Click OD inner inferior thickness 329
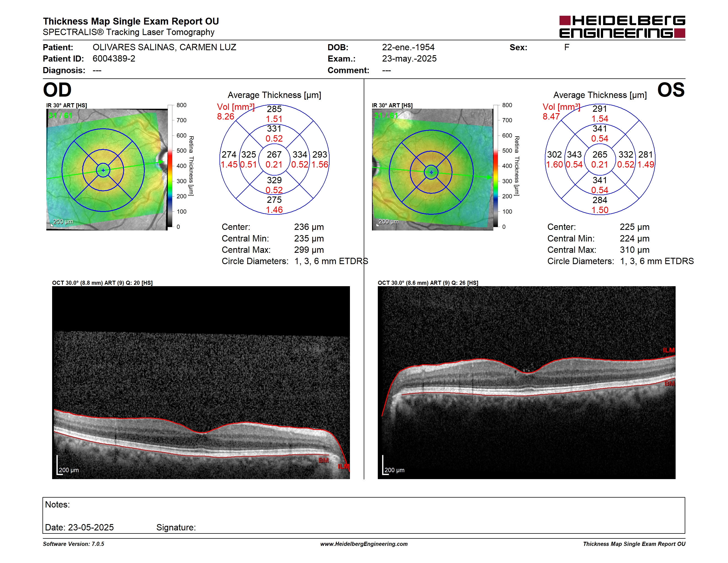The height and width of the screenshot is (563, 728). coord(274,180)
